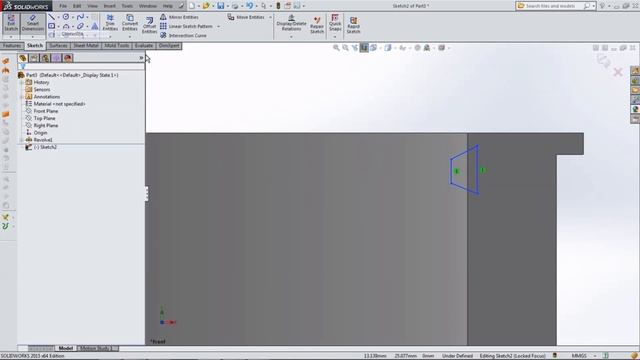Switch to the DimXpert tab
The image size is (640, 360).
click(x=169, y=46)
